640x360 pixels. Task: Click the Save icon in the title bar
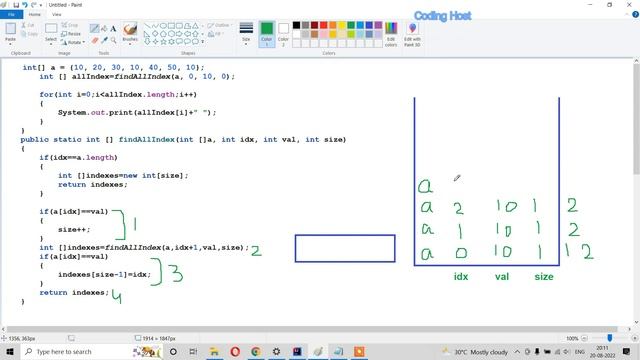pyautogui.click(x=16, y=5)
